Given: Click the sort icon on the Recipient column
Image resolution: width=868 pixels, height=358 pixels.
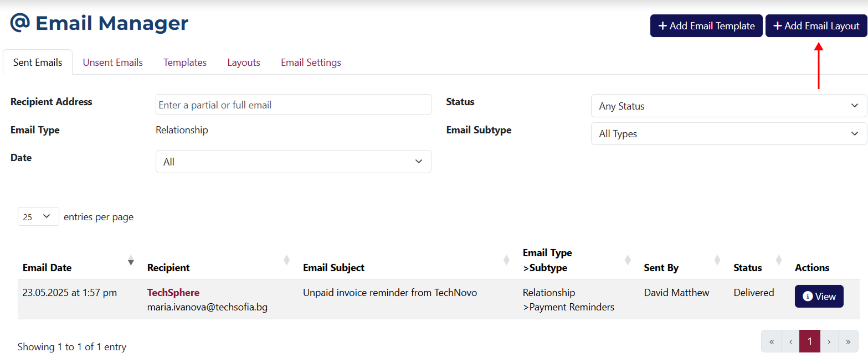Looking at the screenshot, I should (286, 260).
